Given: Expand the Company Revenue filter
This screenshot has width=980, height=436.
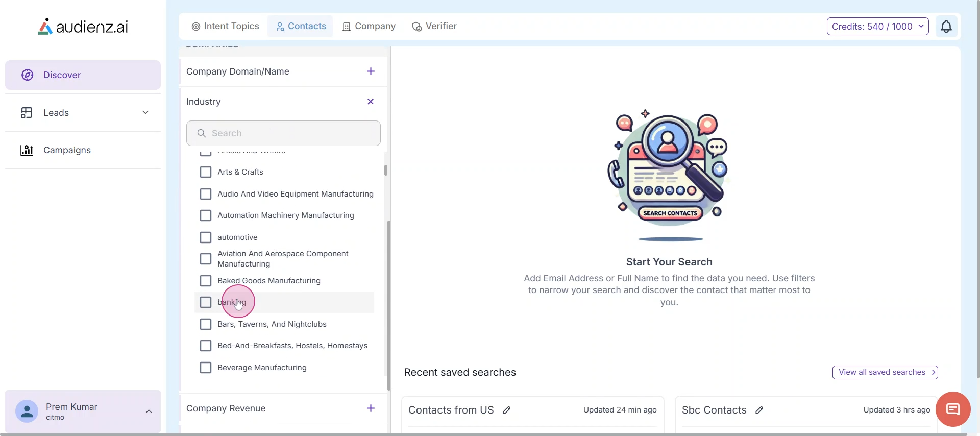Looking at the screenshot, I should pyautogui.click(x=371, y=408).
